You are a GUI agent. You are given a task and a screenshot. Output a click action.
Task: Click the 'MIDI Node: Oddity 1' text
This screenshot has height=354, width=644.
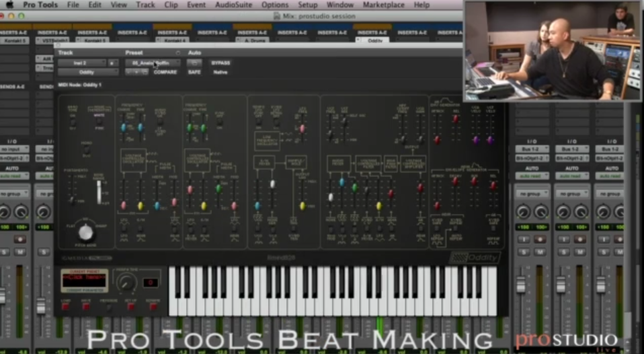pos(80,85)
